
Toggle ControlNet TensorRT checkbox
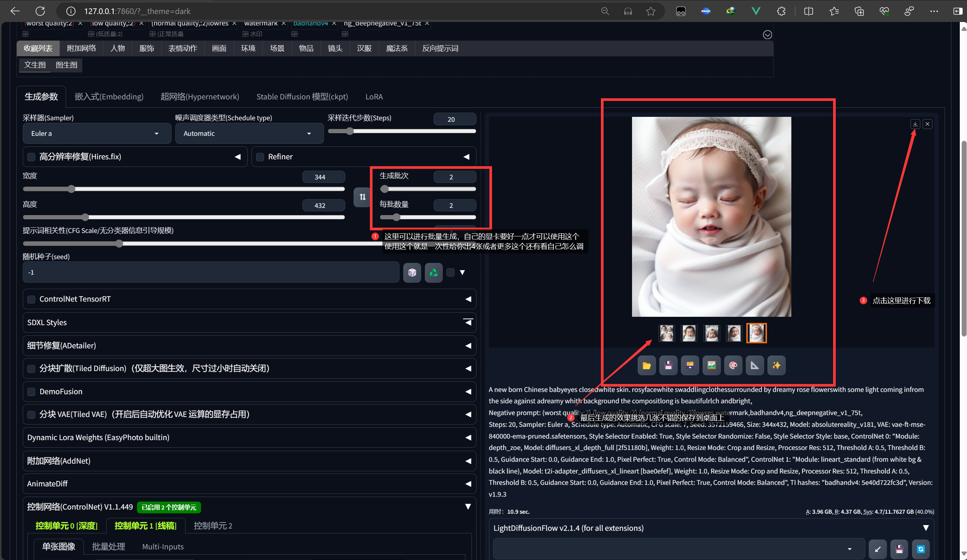tap(31, 299)
